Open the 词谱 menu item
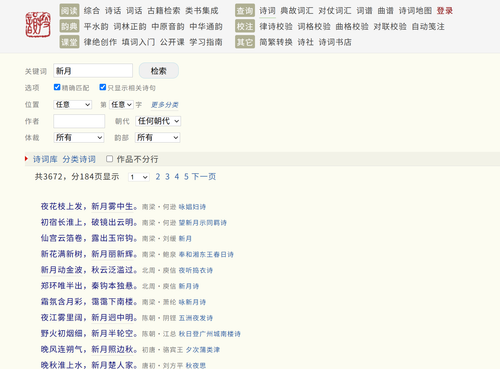Viewport: 500px width, 369px height. coord(364,11)
